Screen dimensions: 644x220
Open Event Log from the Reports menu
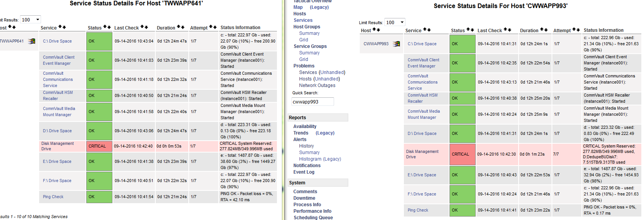(x=304, y=172)
